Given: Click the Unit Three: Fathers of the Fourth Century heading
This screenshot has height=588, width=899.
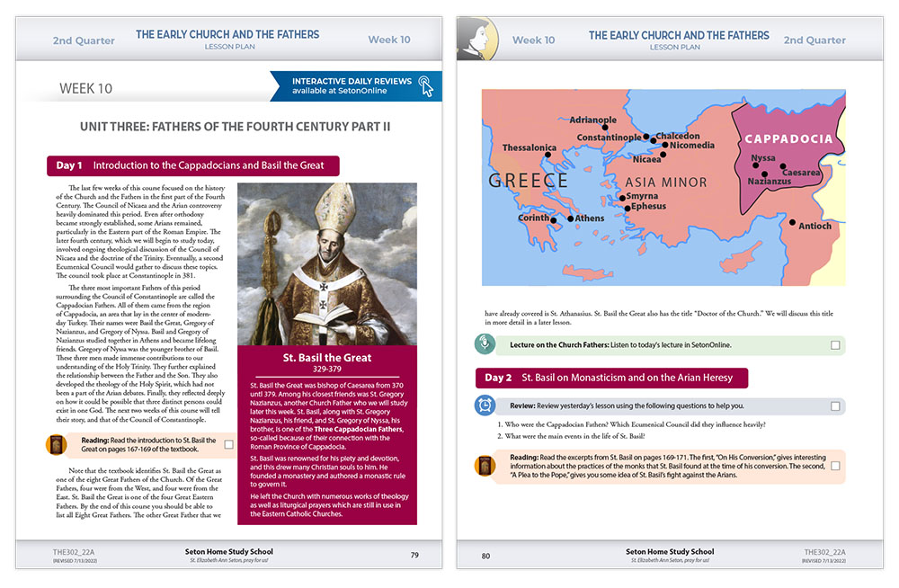Looking at the screenshot, I should click(235, 127).
